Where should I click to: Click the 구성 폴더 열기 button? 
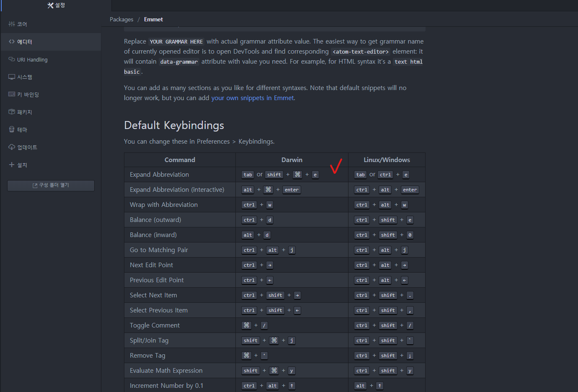pyautogui.click(x=51, y=186)
